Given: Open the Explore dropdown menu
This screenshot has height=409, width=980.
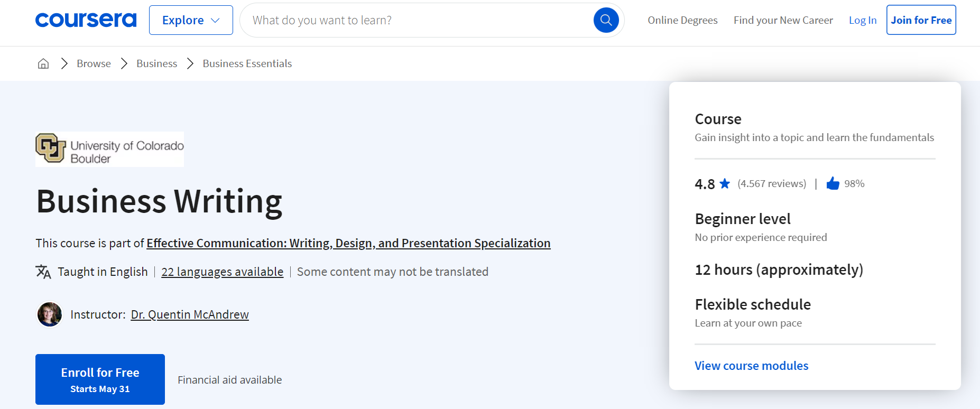Looking at the screenshot, I should pyautogui.click(x=191, y=20).
